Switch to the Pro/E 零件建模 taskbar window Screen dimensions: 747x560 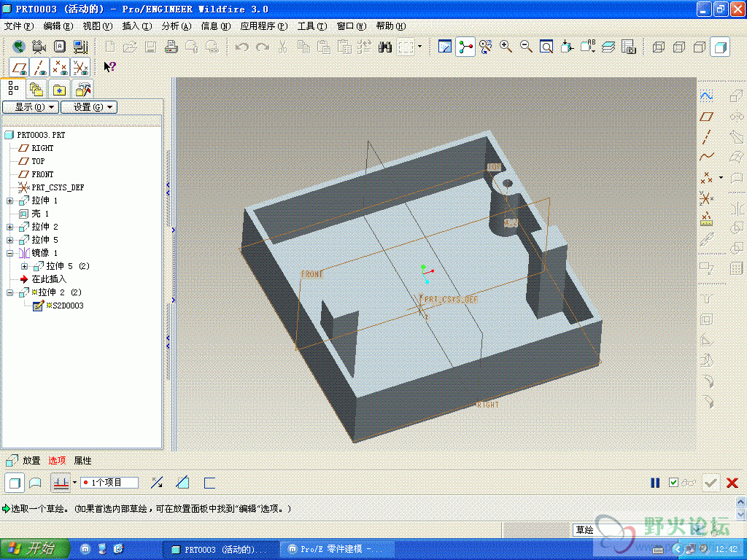coord(338,549)
